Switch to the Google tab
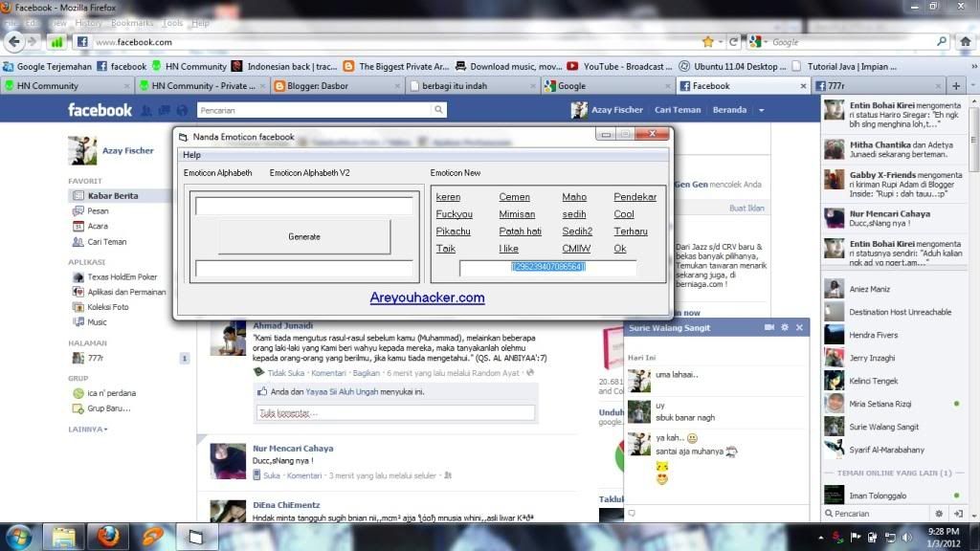Viewport: 980px width, 551px height. pos(608,85)
